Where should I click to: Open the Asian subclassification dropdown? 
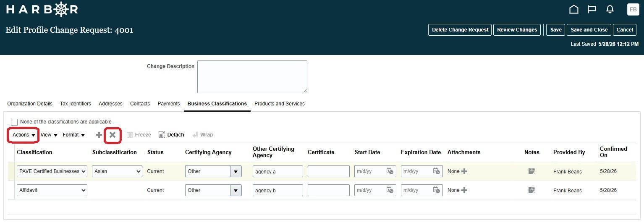click(x=117, y=171)
